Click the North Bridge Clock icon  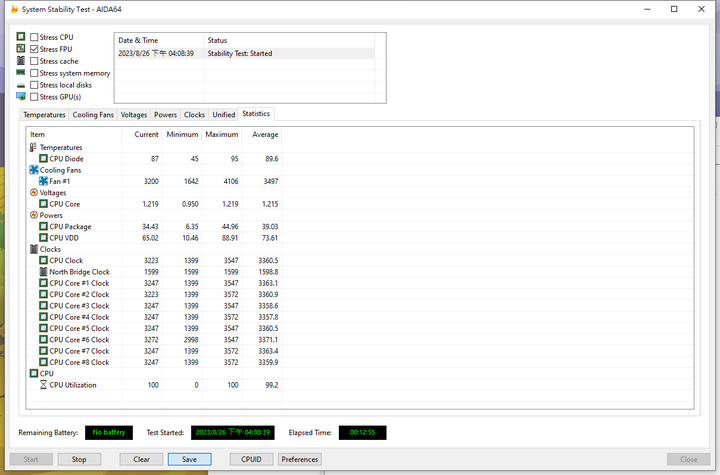(43, 271)
